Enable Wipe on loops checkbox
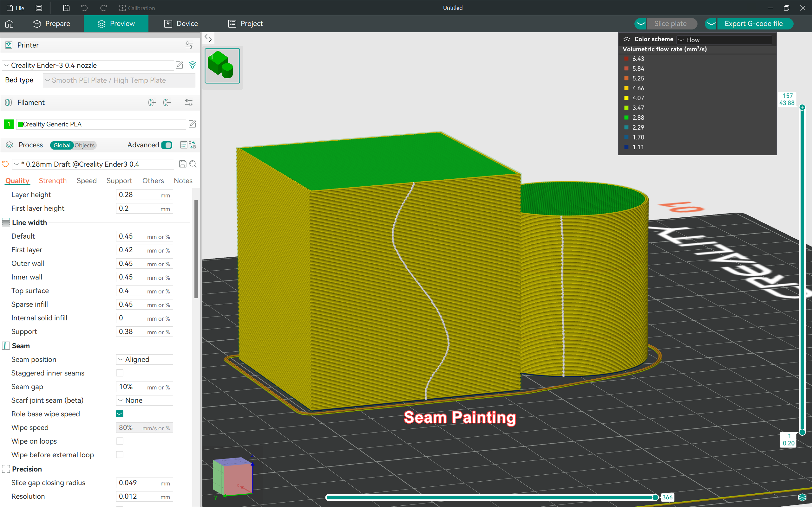 119,442
